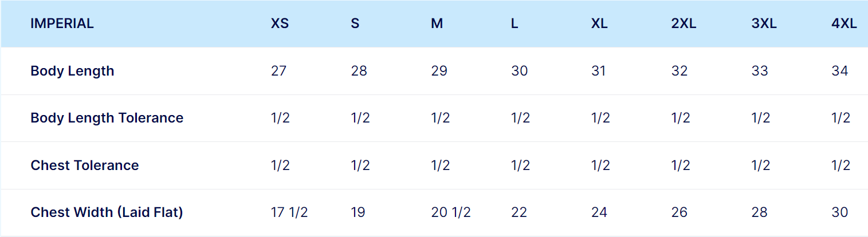Screen dimensions: 868x237
Task: Select the S size column header
Action: click(x=355, y=24)
